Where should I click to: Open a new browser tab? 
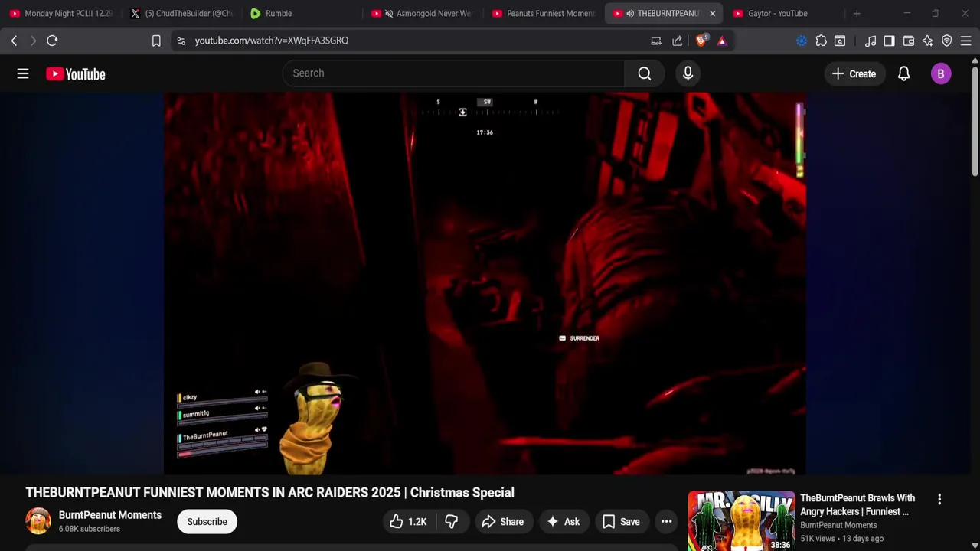point(857,13)
